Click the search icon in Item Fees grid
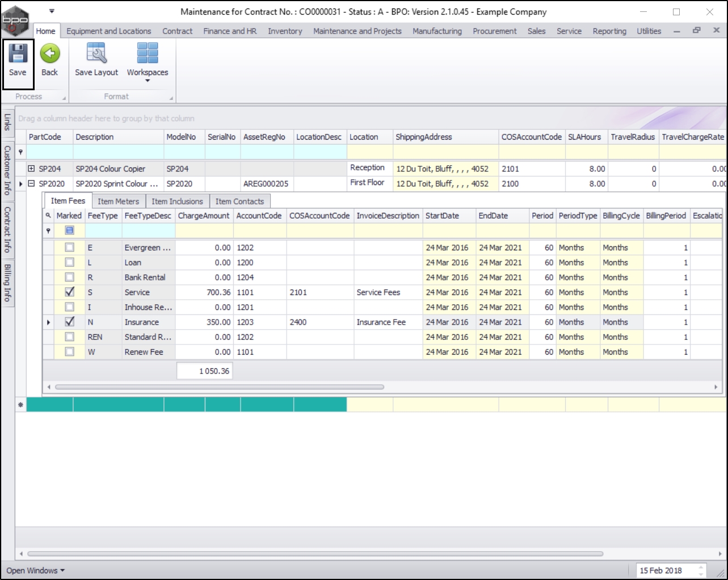 click(48, 216)
